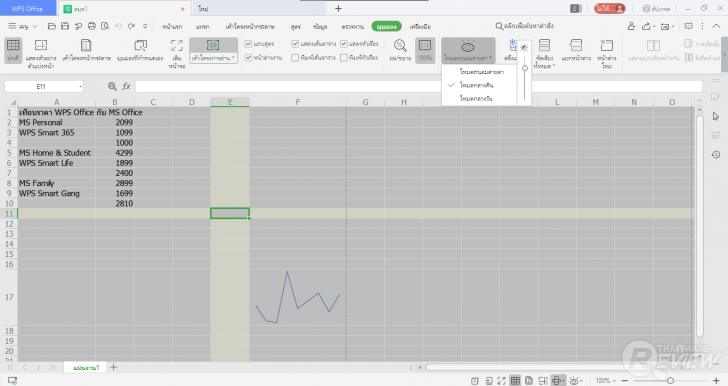Screen dimensions: 728x386
Task: Click the fx insert function icon
Action: point(126,86)
